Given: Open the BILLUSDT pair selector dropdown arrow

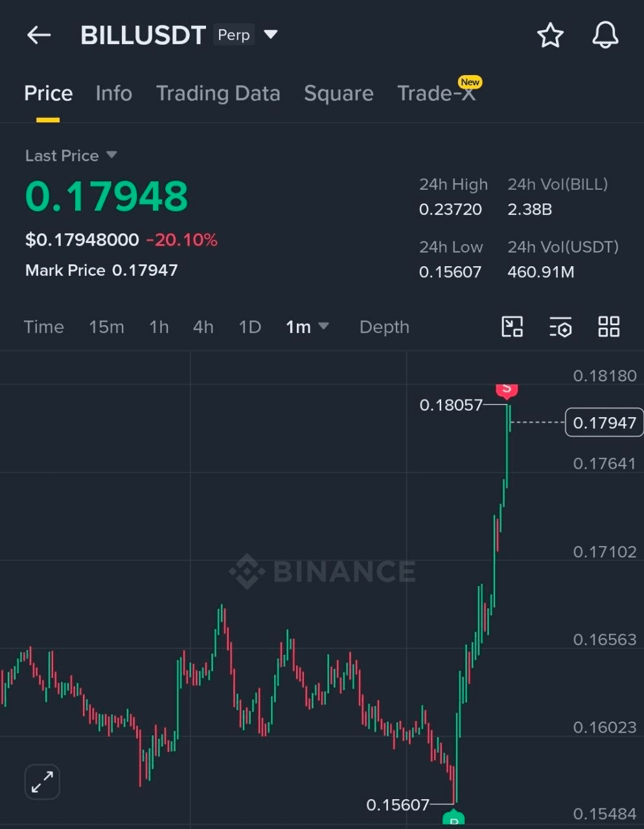Looking at the screenshot, I should (x=271, y=34).
